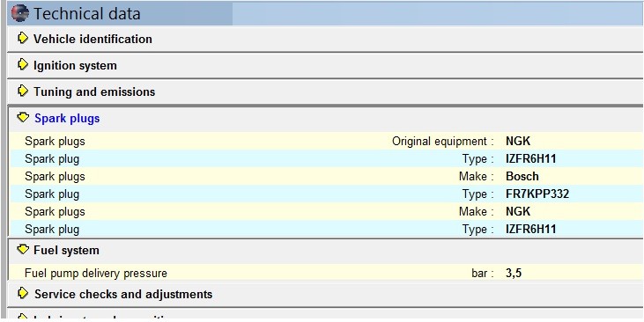The height and width of the screenshot is (322, 644).
Task: Select the NGK original equipment value
Action: click(518, 142)
